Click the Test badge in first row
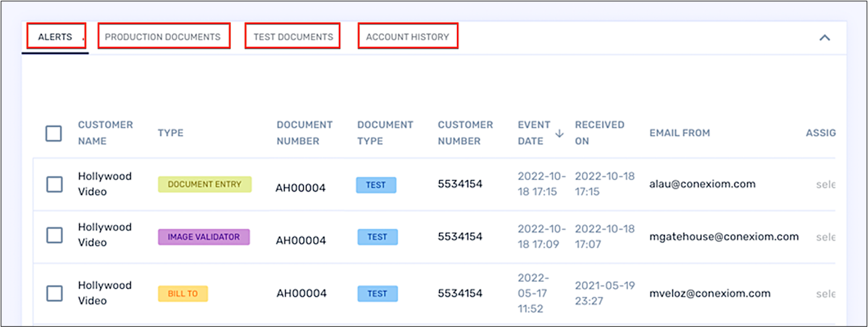Image resolution: width=868 pixels, height=327 pixels. (376, 185)
